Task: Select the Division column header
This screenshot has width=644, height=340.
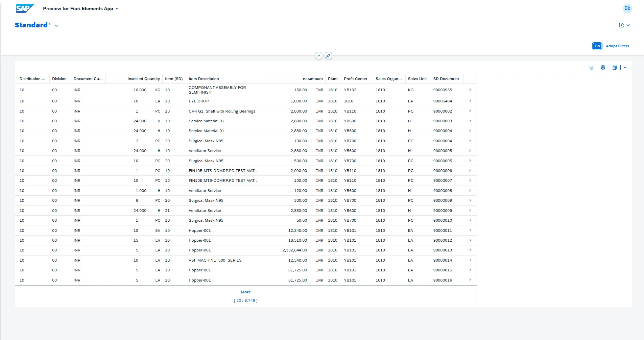Action: [x=60, y=79]
